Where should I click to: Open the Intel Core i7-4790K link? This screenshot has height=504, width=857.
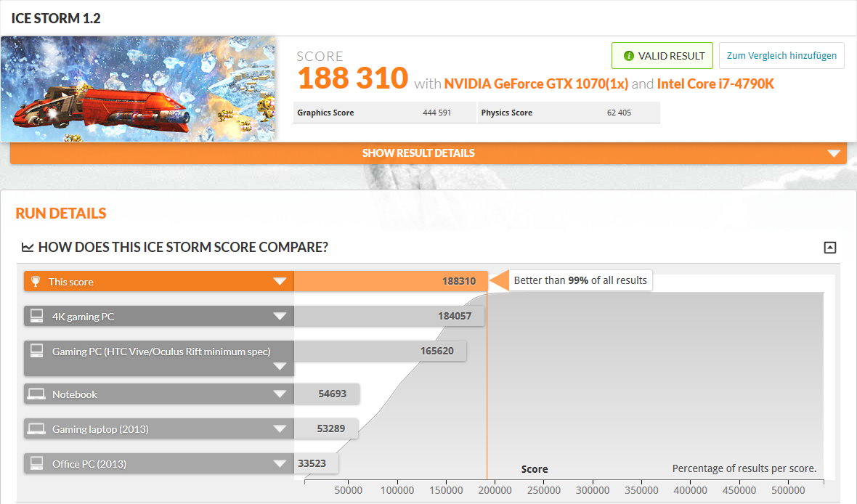[x=715, y=84]
